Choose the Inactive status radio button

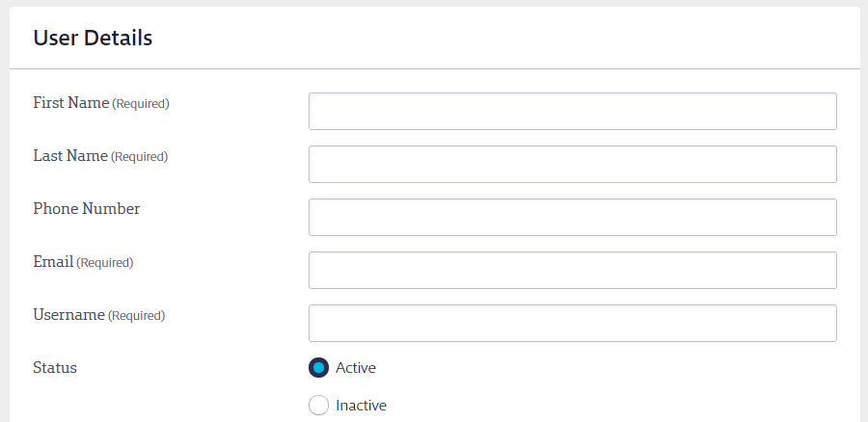pos(318,406)
